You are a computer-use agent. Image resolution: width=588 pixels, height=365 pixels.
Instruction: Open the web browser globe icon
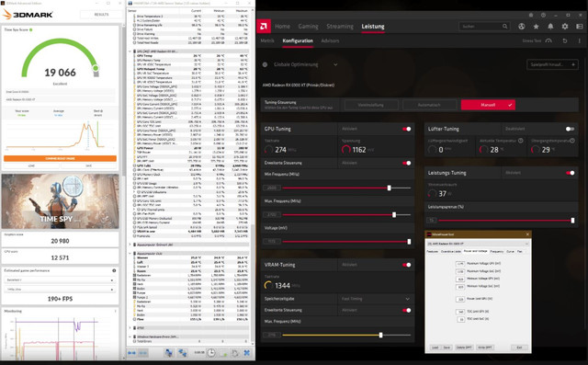click(522, 27)
